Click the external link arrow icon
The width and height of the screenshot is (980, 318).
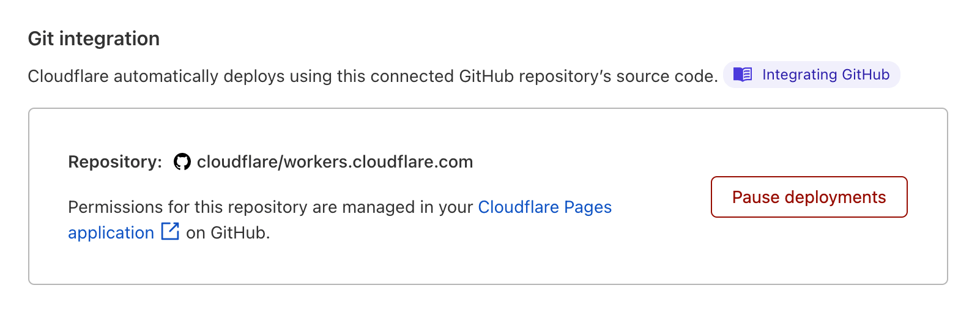point(170,232)
